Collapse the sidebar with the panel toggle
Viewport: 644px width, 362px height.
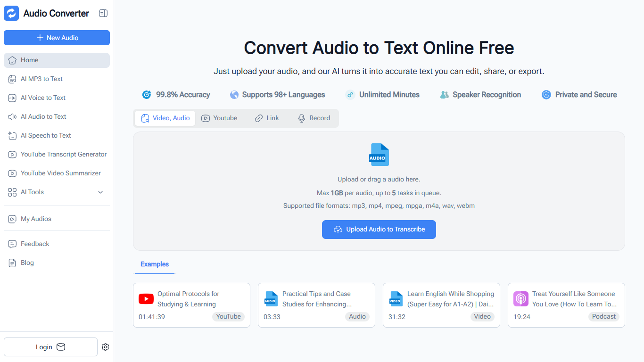(x=103, y=13)
